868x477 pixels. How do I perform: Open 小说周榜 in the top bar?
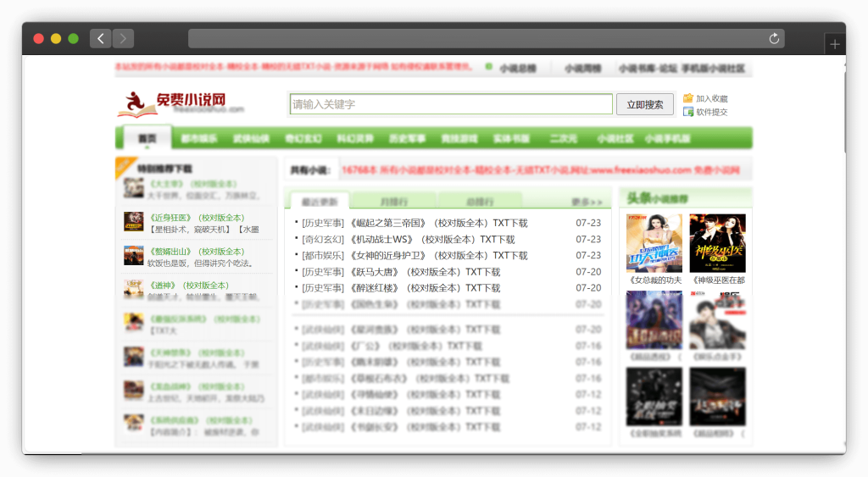pos(583,68)
